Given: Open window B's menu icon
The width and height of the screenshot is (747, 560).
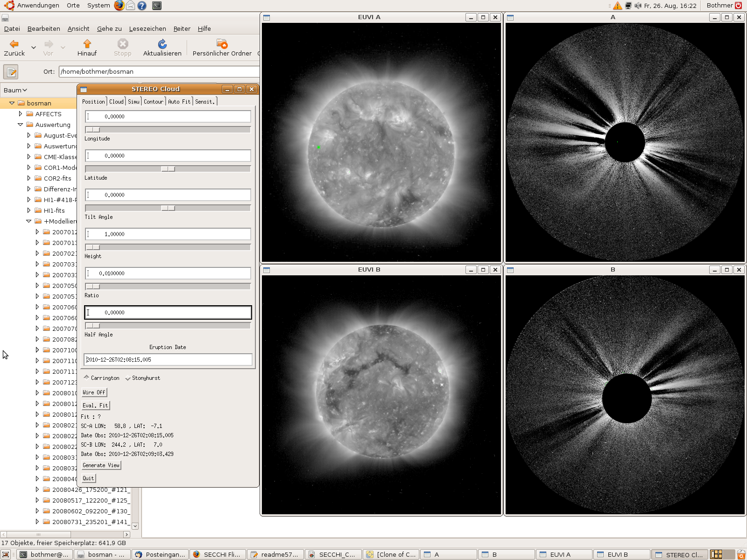Looking at the screenshot, I should pos(510,270).
